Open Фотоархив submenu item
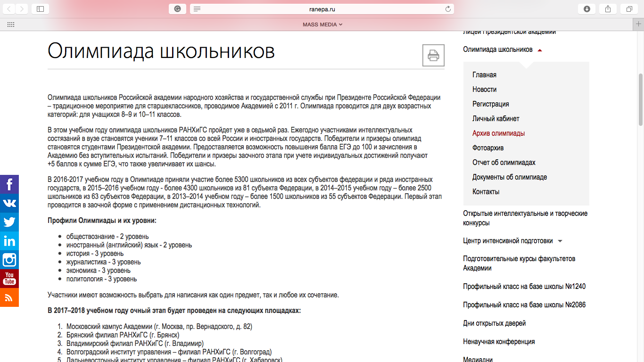The height and width of the screenshot is (362, 644). 488,148
